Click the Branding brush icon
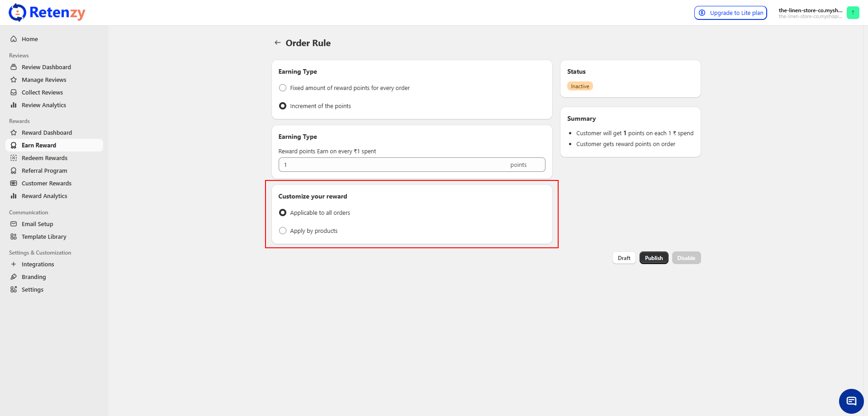 pos(14,277)
